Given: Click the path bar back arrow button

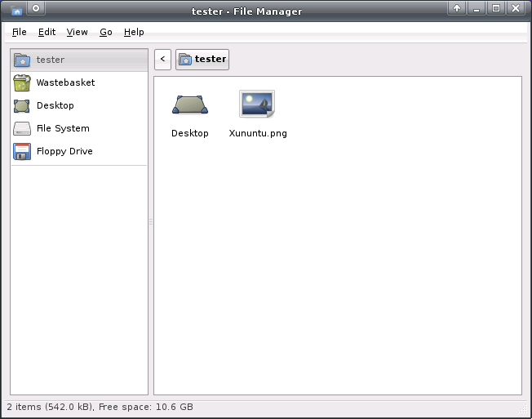Looking at the screenshot, I should point(163,60).
